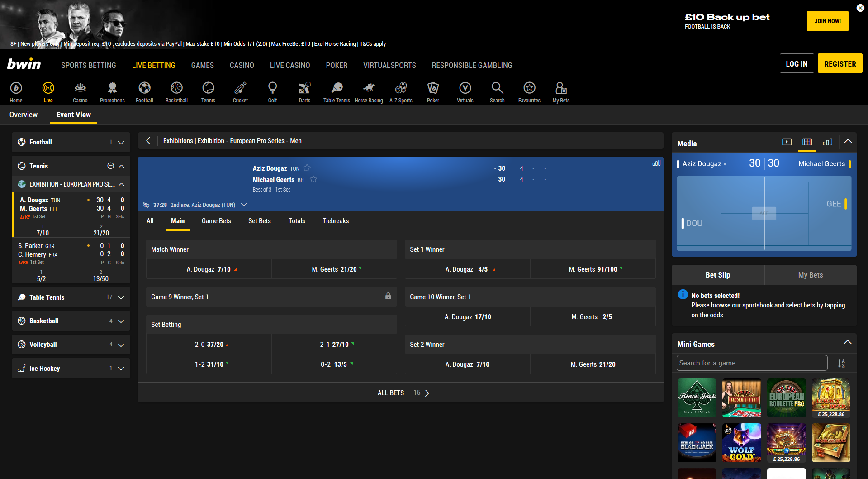Viewport: 868px width, 479px height.
Task: Select the Darts sport icon
Action: [304, 92]
